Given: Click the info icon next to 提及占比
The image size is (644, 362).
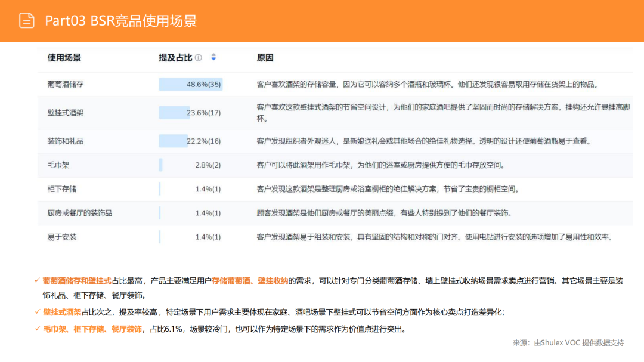Looking at the screenshot, I should click(199, 57).
